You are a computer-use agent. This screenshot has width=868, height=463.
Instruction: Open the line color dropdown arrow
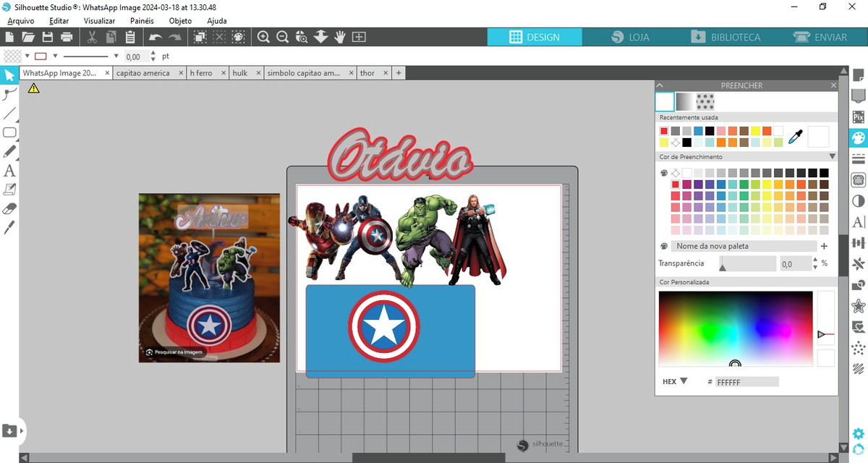point(55,56)
